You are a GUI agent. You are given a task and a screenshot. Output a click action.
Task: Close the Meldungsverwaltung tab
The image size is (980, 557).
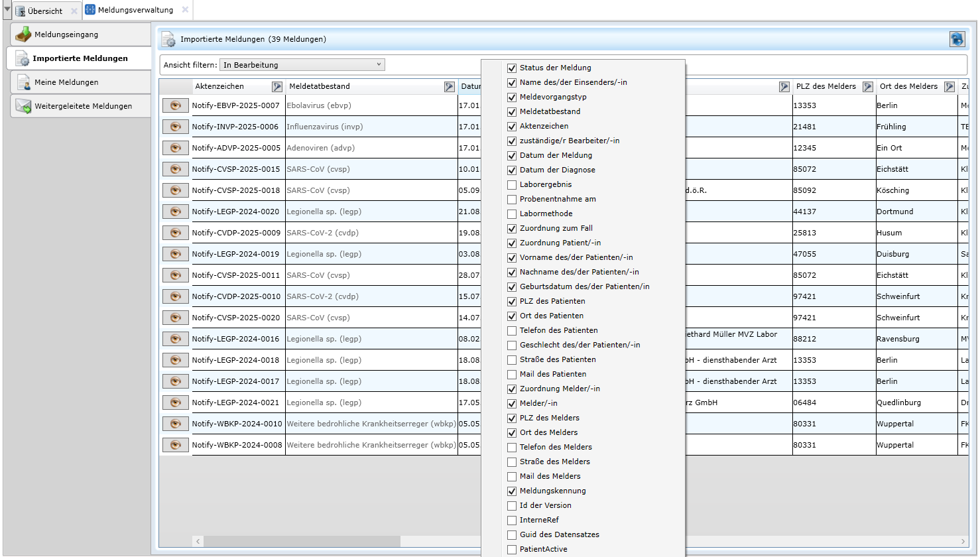(186, 10)
